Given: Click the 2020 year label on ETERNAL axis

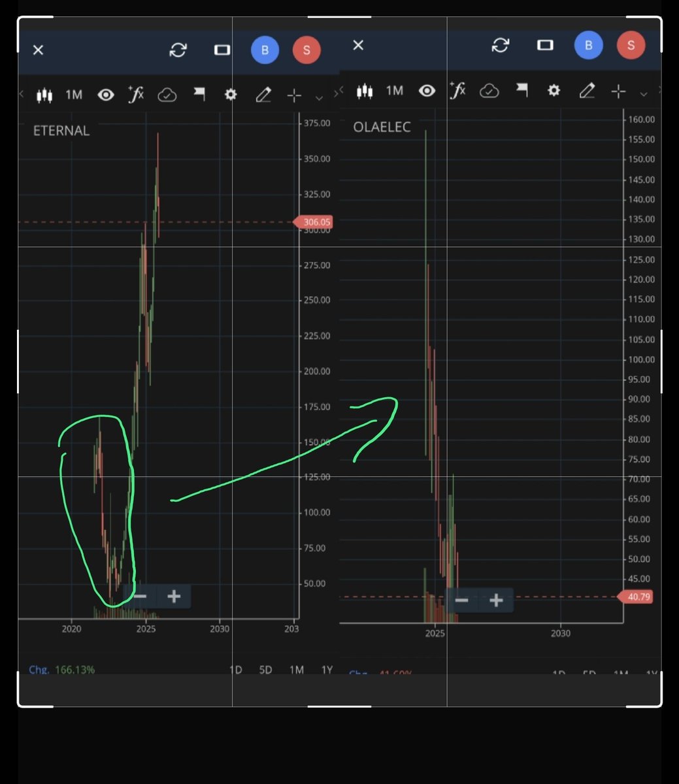Looking at the screenshot, I should point(71,629).
